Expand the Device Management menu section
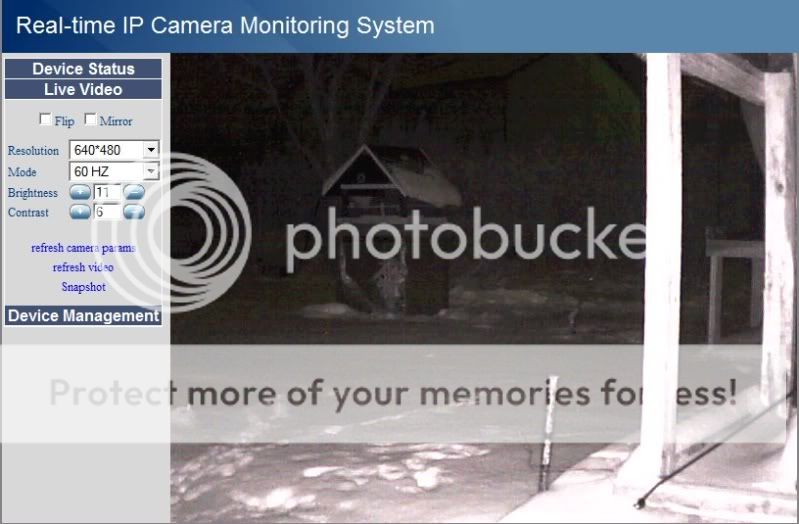The width and height of the screenshot is (799, 524). (84, 316)
